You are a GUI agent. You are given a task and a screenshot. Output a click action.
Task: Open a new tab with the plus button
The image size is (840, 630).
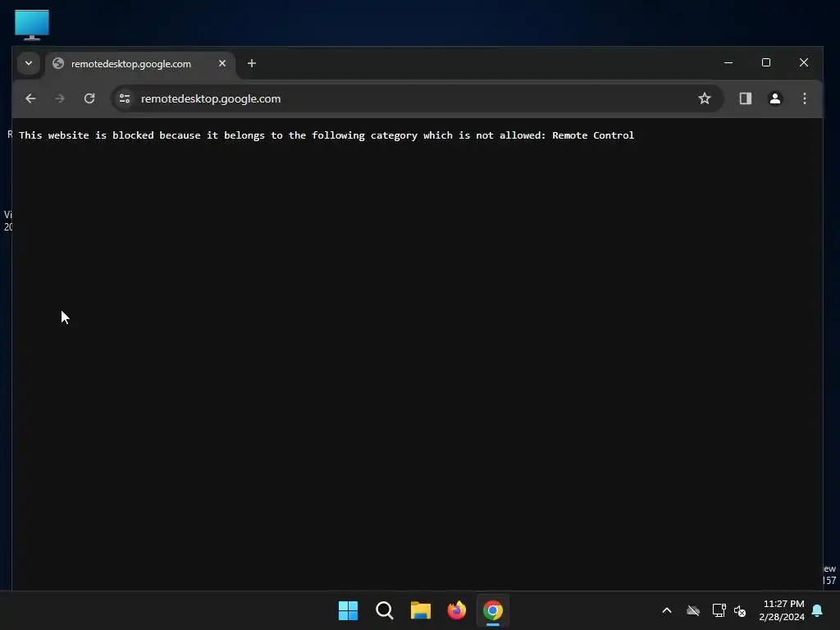[x=252, y=63]
